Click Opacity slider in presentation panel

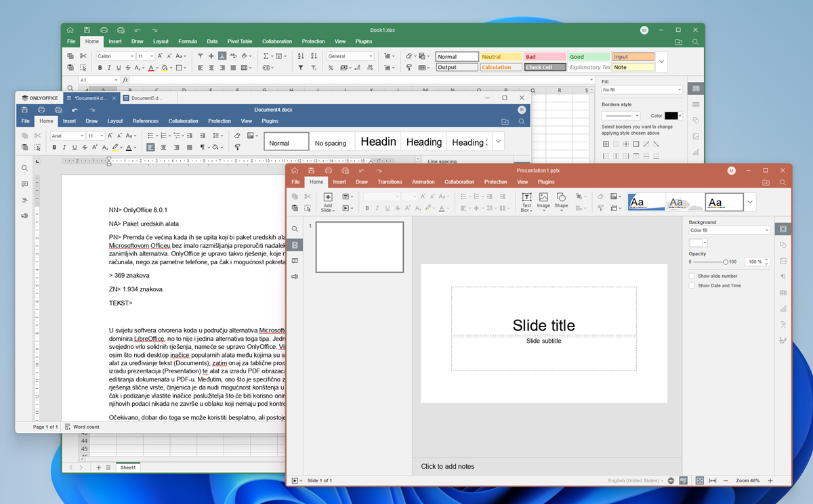point(709,261)
